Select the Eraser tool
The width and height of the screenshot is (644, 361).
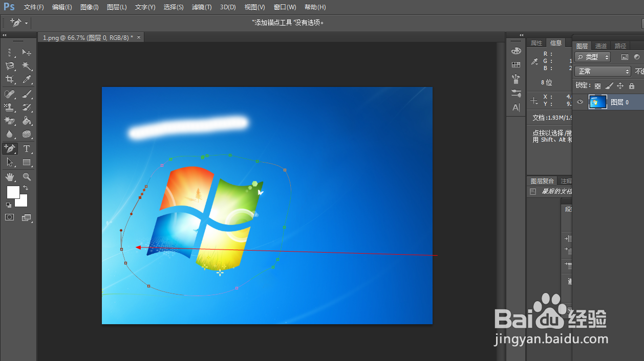pyautogui.click(x=10, y=121)
